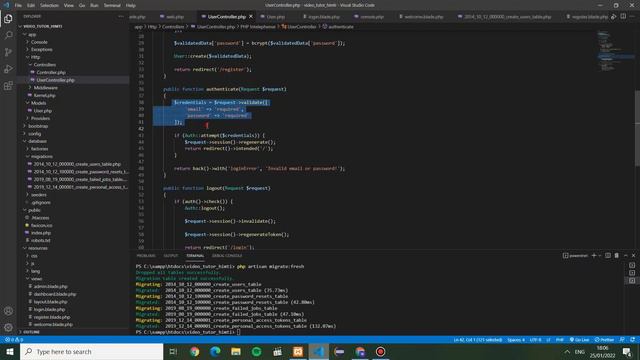Open the Search view in activity bar
The width and height of the screenshot is (640, 360).
click(x=8, y=36)
